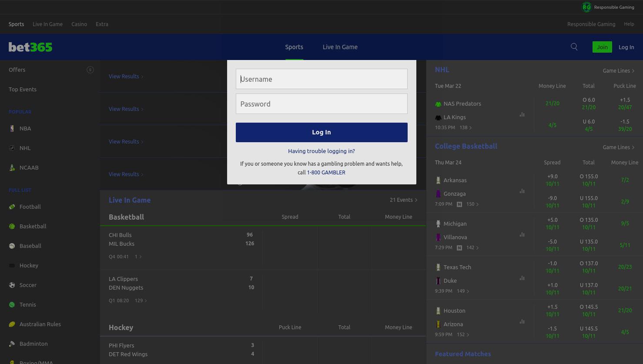Click the NHL section heading
This screenshot has height=364, width=643.
pos(442,70)
